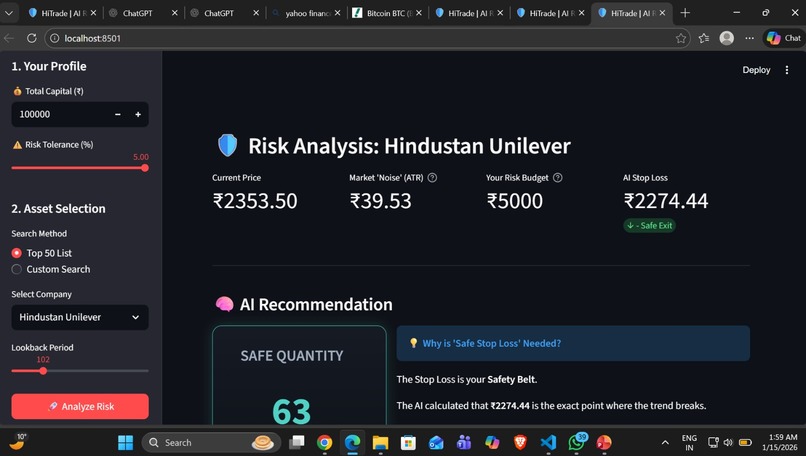The image size is (806, 456).
Task: Select the Top 50 List option
Action: [42, 253]
